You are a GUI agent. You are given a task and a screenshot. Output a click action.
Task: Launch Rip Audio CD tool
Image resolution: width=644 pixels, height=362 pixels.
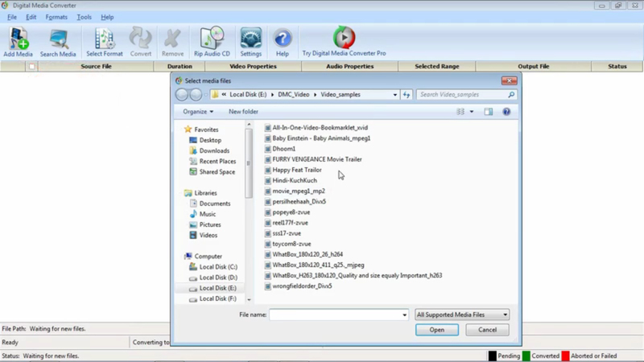212,42
